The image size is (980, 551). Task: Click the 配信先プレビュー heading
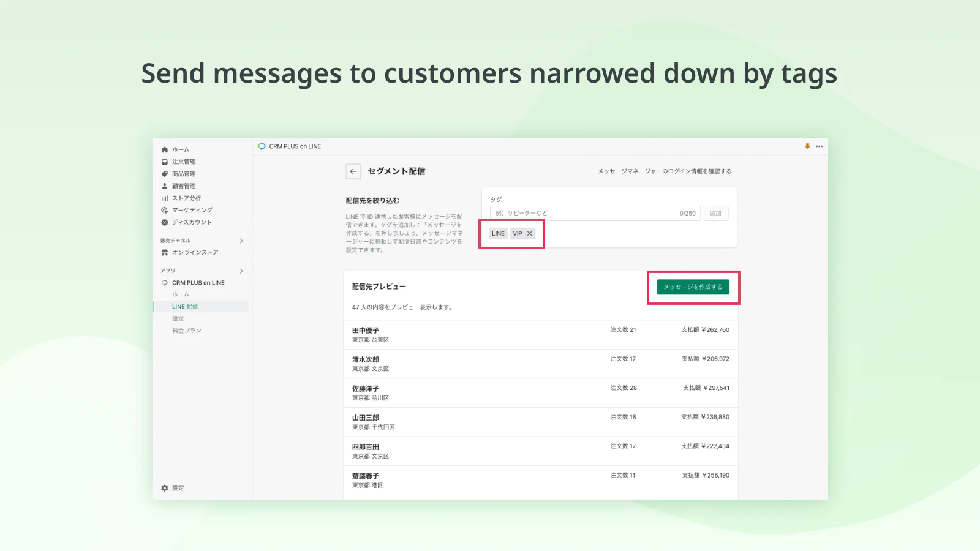click(379, 287)
